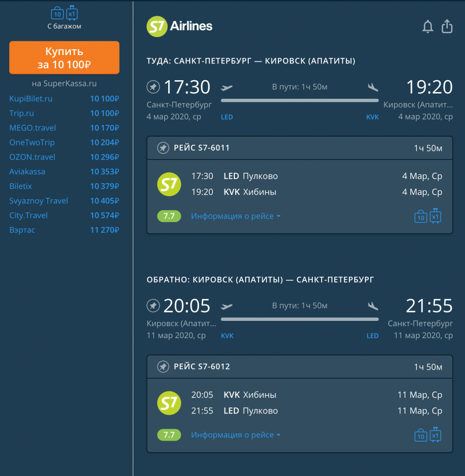Image resolution: width=465 pixels, height=476 pixels.
Task: Click the share icon
Action: [447, 26]
